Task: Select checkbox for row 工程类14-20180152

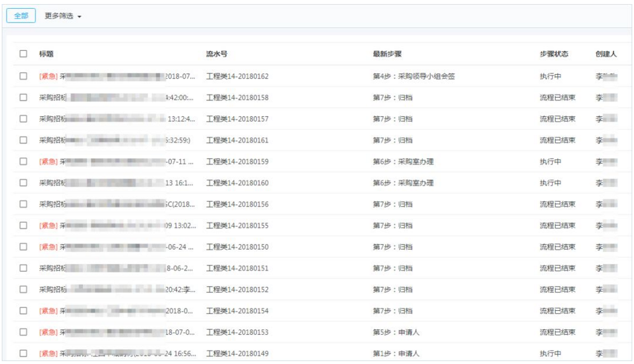Action: pyautogui.click(x=23, y=289)
